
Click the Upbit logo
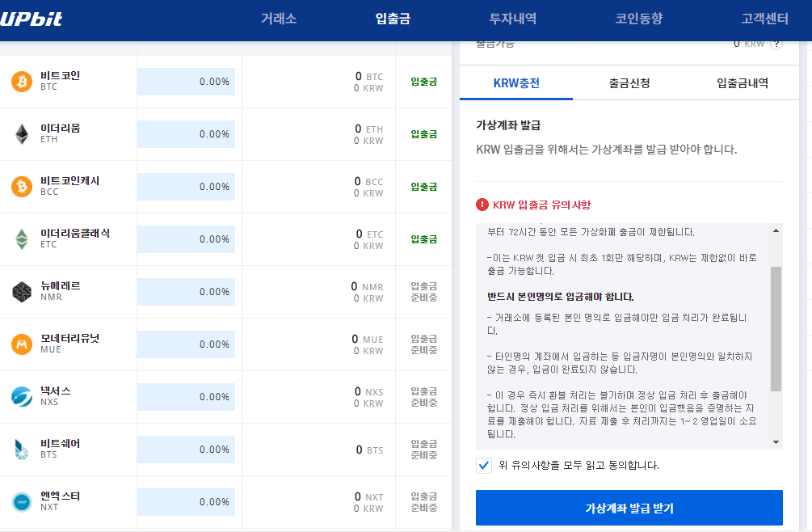(31, 19)
